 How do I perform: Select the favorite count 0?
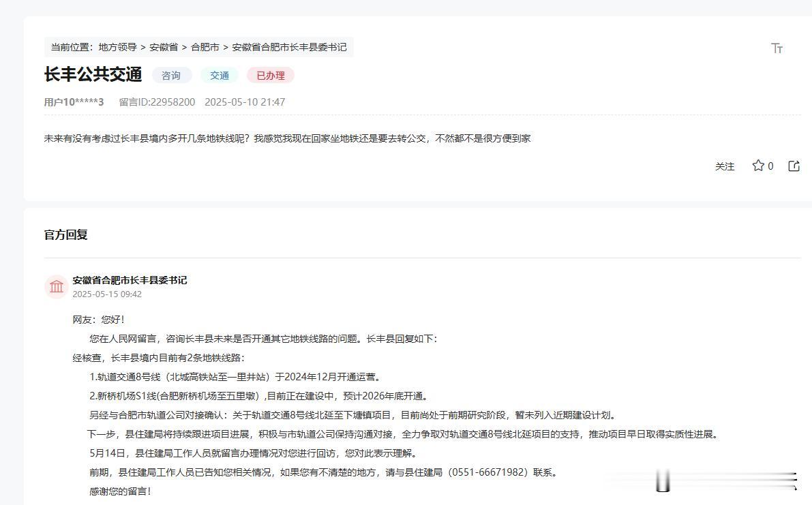[x=770, y=166]
